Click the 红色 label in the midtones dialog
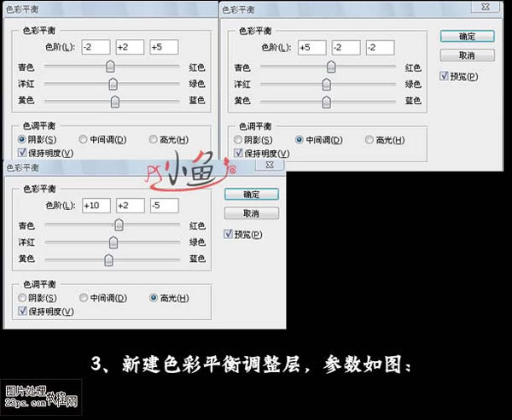The width and height of the screenshot is (512, 420). pyautogui.click(x=413, y=67)
